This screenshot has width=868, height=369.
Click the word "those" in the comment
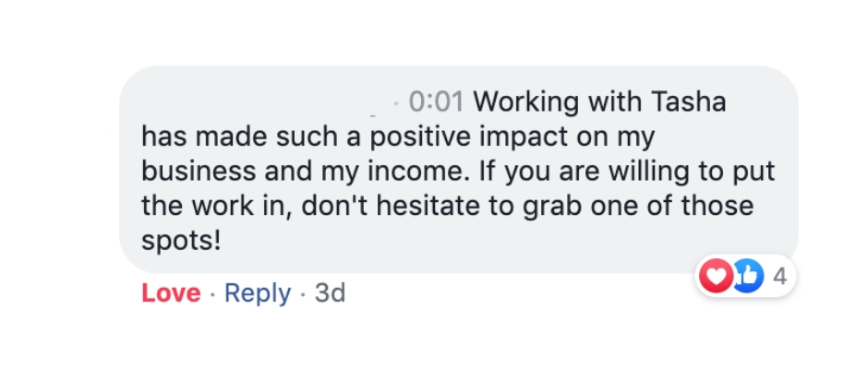tap(718, 206)
